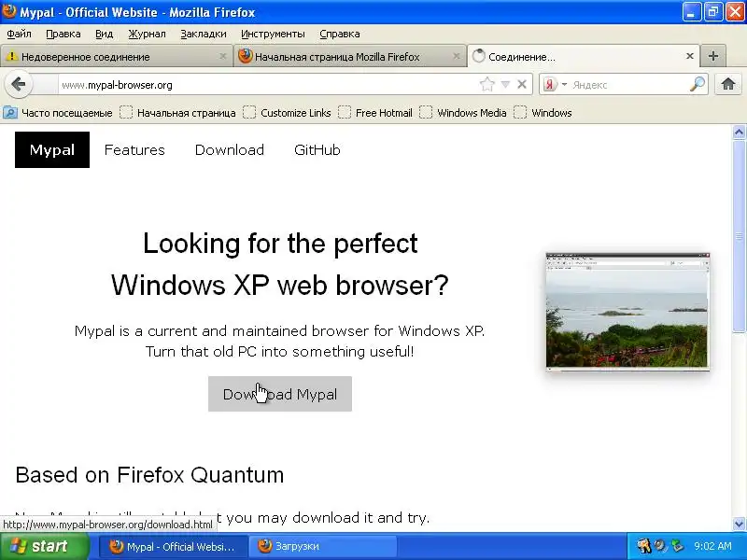
Task: Click the Mypal browser screenshot thumbnail
Action: click(x=627, y=312)
